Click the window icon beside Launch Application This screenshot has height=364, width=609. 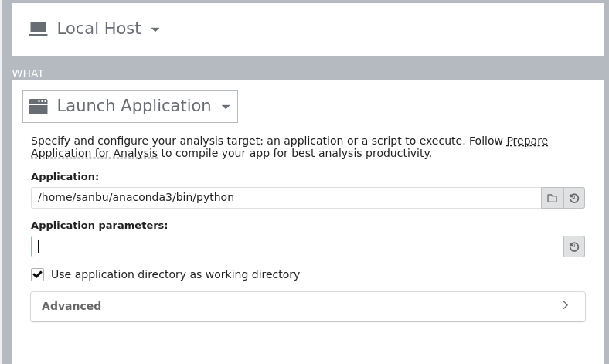click(x=38, y=107)
